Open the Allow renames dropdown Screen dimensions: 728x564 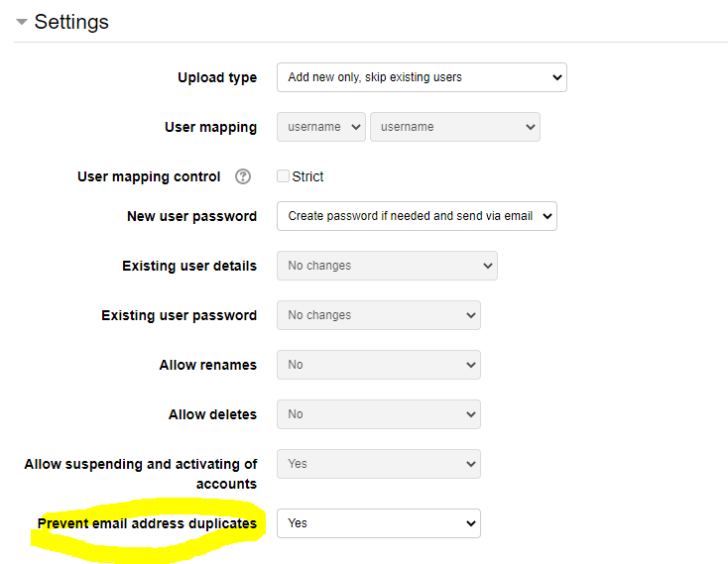tap(379, 365)
